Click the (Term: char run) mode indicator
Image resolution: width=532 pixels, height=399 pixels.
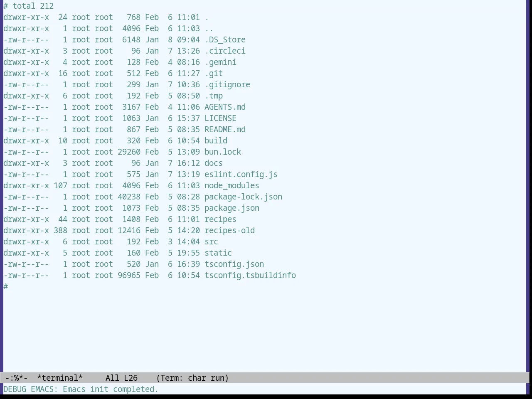(192, 378)
